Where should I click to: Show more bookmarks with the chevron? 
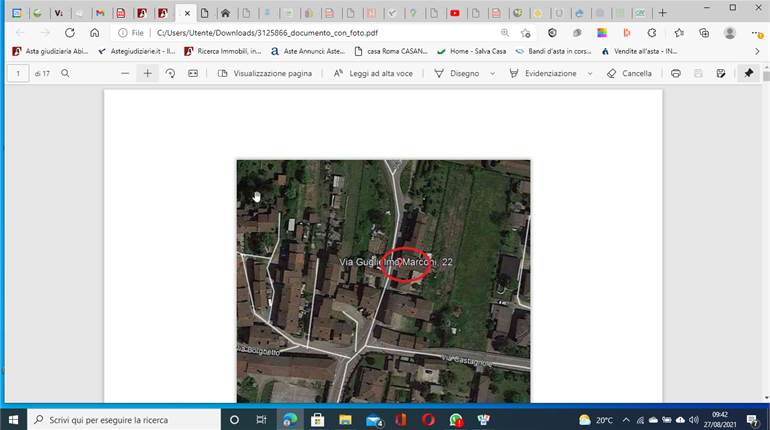click(757, 51)
